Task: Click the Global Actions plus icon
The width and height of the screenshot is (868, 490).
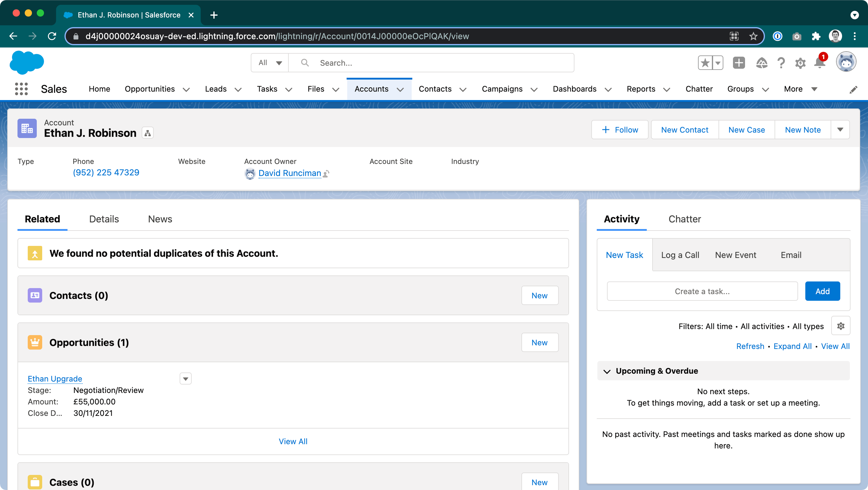Action: pos(739,63)
